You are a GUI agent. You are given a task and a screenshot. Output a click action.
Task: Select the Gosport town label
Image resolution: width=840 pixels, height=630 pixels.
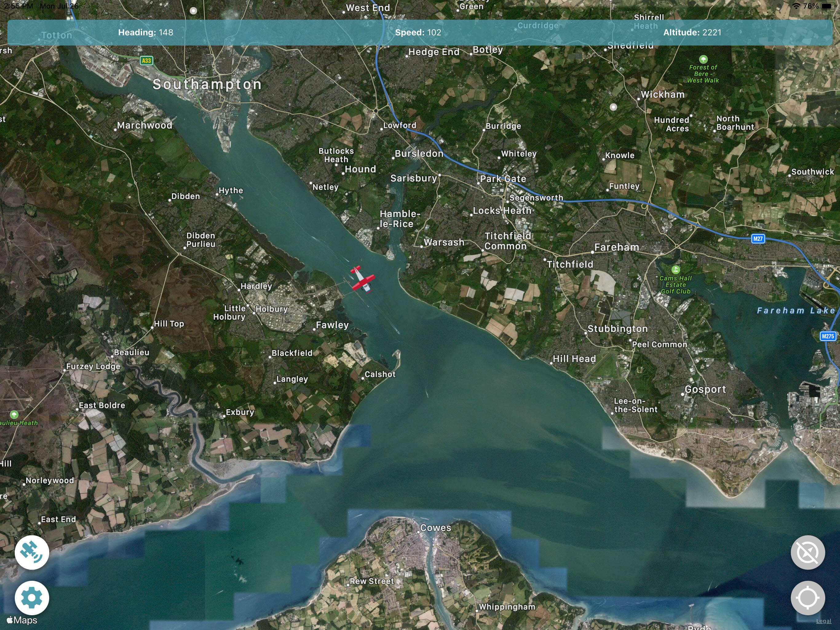point(705,389)
